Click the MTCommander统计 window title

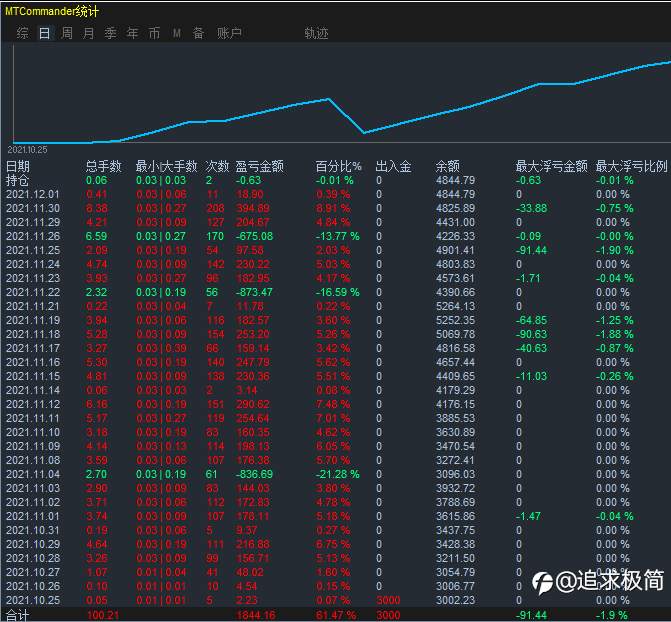[x=52, y=11]
